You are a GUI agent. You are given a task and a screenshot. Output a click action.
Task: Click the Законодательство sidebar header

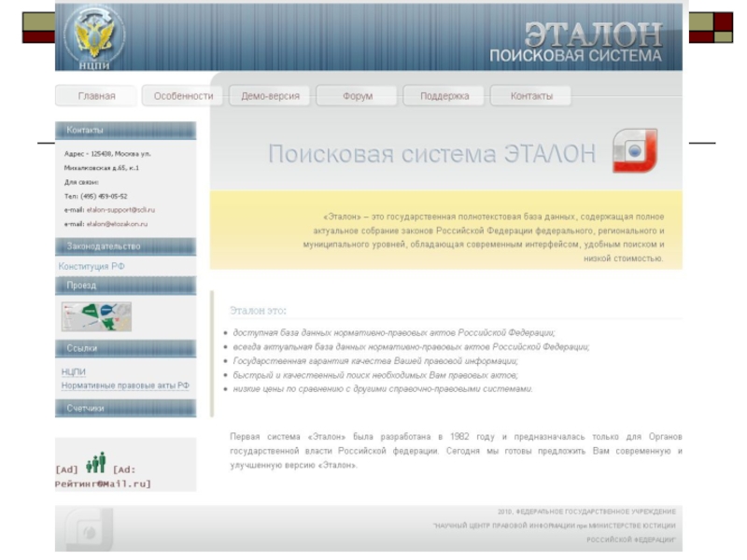click(x=126, y=246)
